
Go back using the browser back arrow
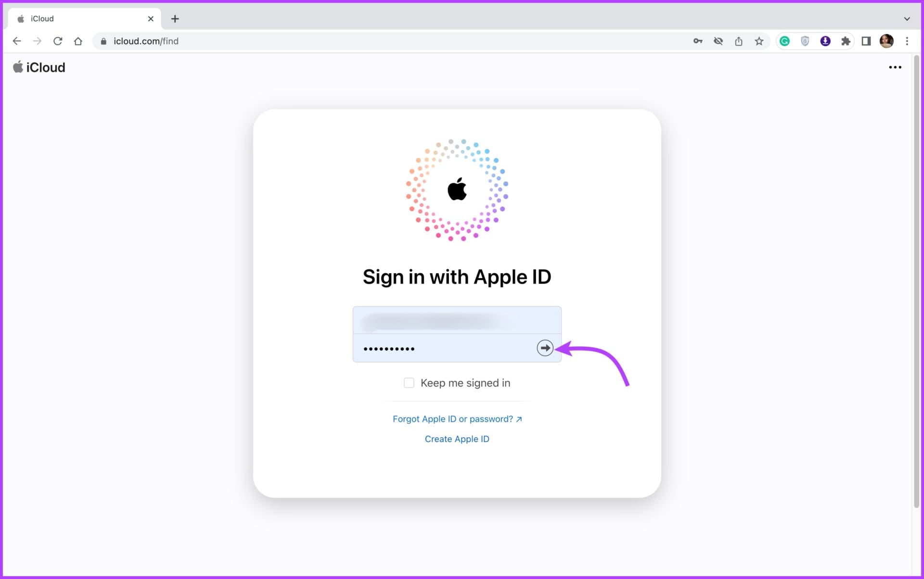[x=17, y=41]
